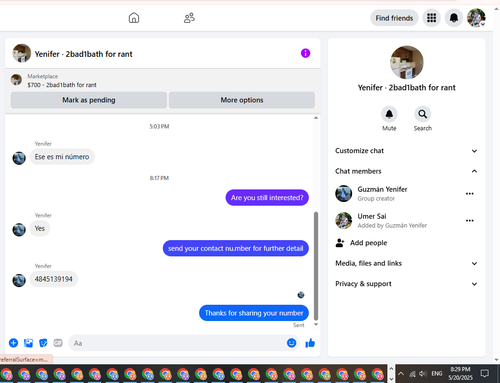Viewport: 500px width, 383px height.
Task: Search in conversation magnifier icon
Action: pyautogui.click(x=423, y=114)
